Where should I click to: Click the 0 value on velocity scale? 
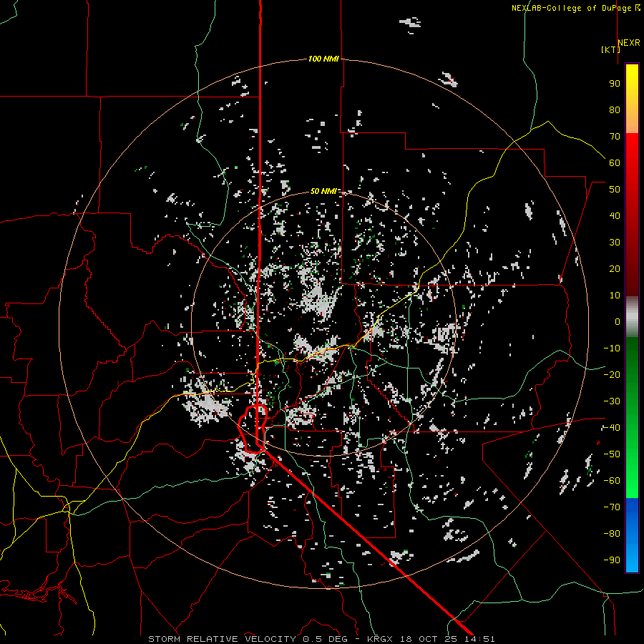click(x=618, y=321)
